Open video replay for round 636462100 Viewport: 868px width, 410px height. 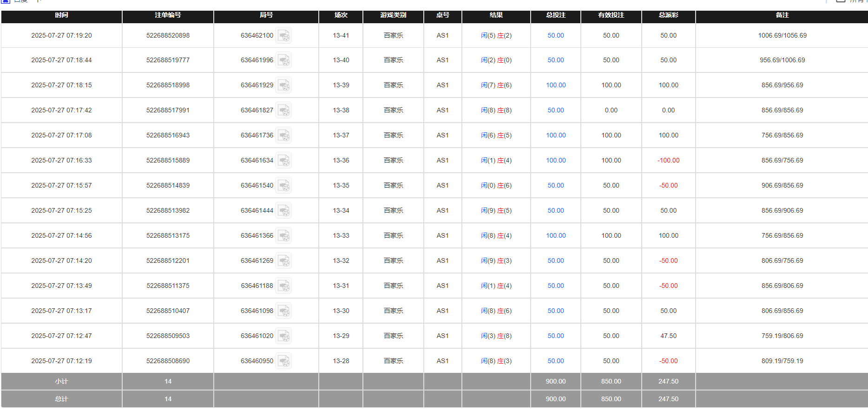click(x=283, y=36)
